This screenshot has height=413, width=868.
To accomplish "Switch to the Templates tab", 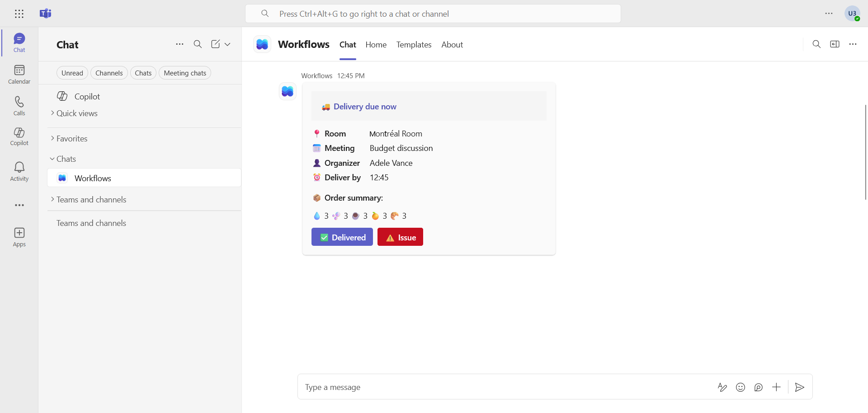I will point(414,45).
